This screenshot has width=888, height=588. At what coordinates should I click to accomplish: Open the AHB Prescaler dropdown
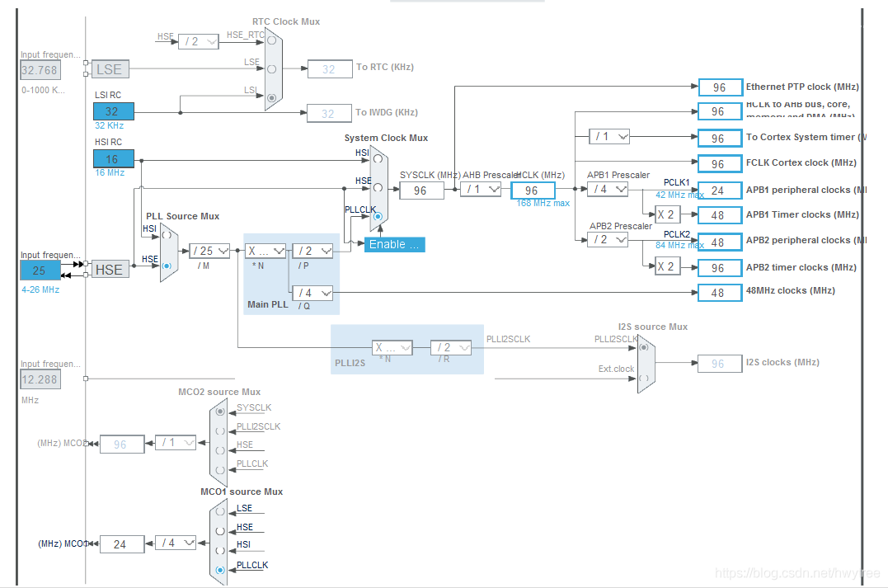tap(482, 189)
